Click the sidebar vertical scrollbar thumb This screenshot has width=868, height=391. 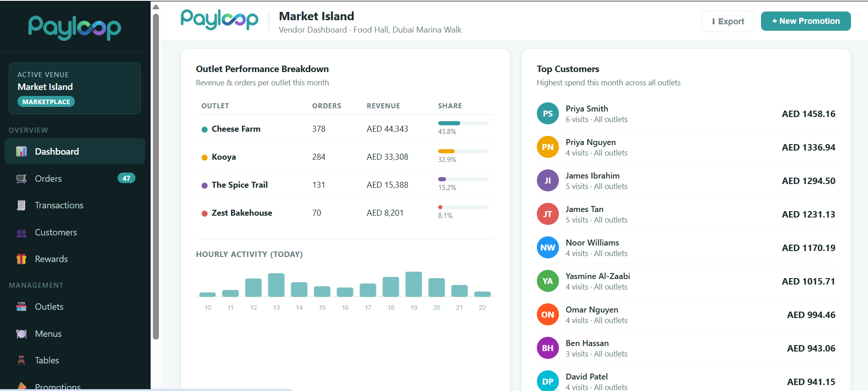[156, 177]
